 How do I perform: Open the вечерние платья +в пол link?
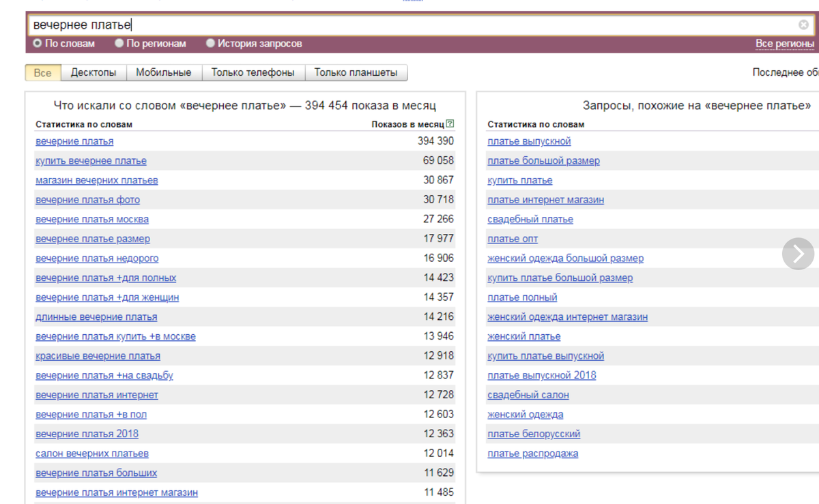91,415
